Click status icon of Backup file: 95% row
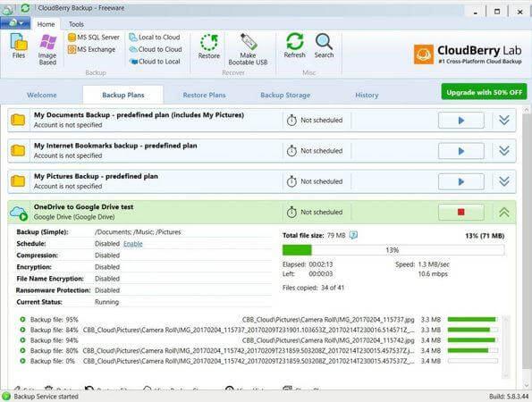 point(22,319)
